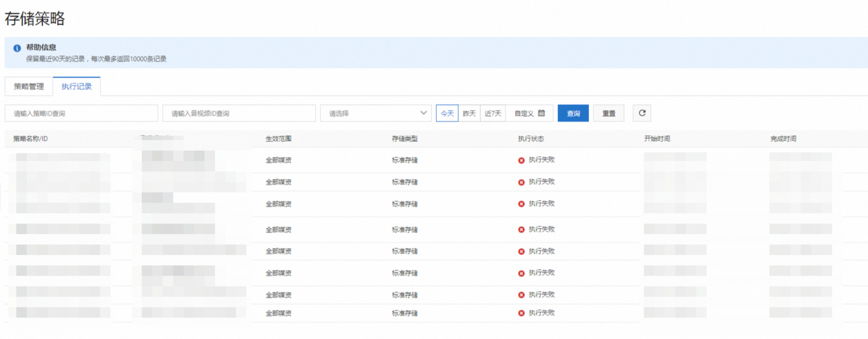868x339 pixels.
Task: Click the 执行失败 icon in fourth row
Action: [x=521, y=230]
